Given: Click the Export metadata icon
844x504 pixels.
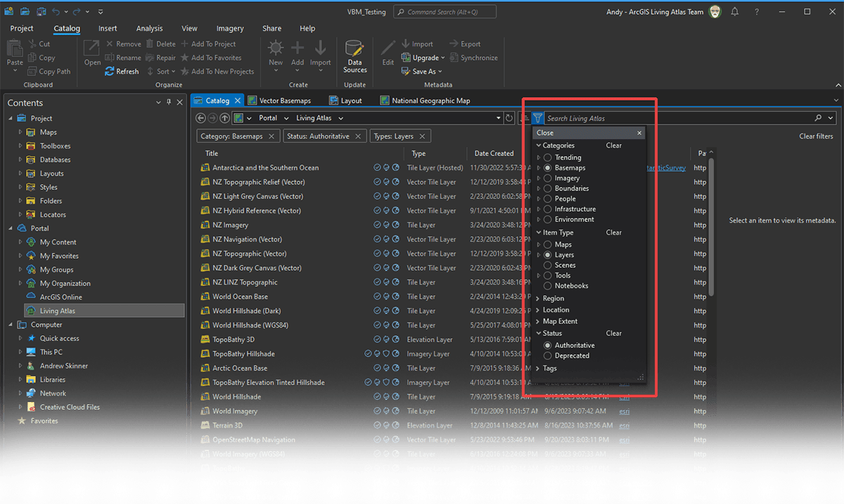Looking at the screenshot, I should point(454,44).
